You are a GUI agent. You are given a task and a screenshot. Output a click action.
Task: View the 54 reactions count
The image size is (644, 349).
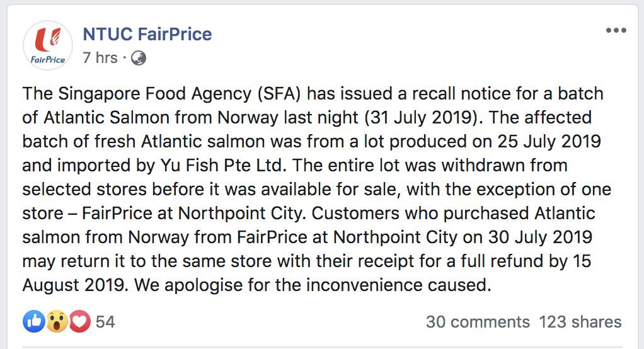tap(105, 322)
